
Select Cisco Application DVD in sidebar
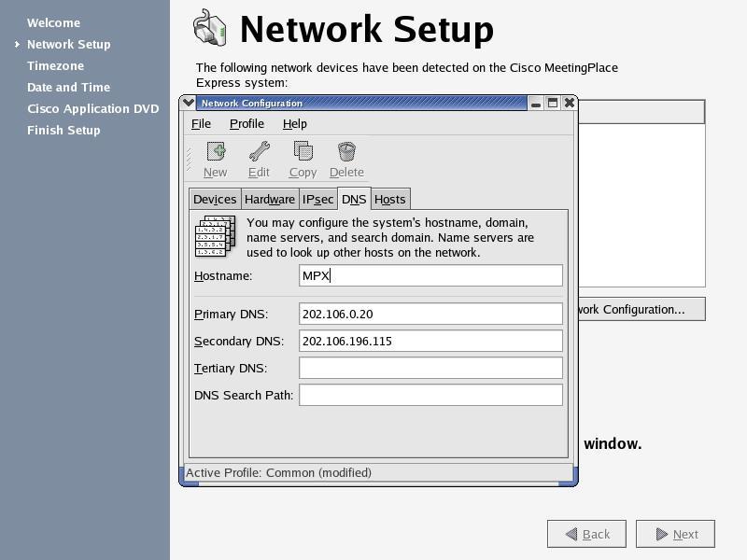coord(92,108)
